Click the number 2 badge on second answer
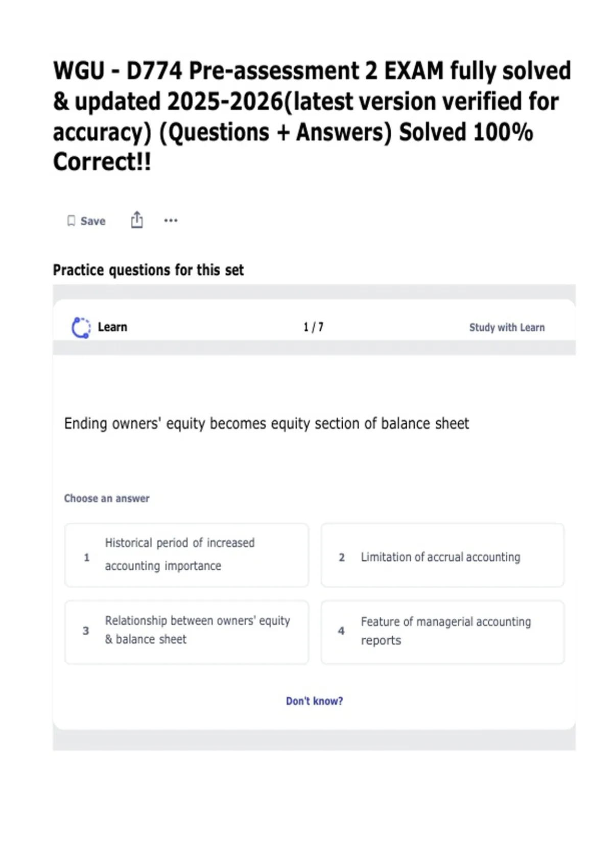Image resolution: width=613 pixels, height=868 pixels. click(x=342, y=557)
